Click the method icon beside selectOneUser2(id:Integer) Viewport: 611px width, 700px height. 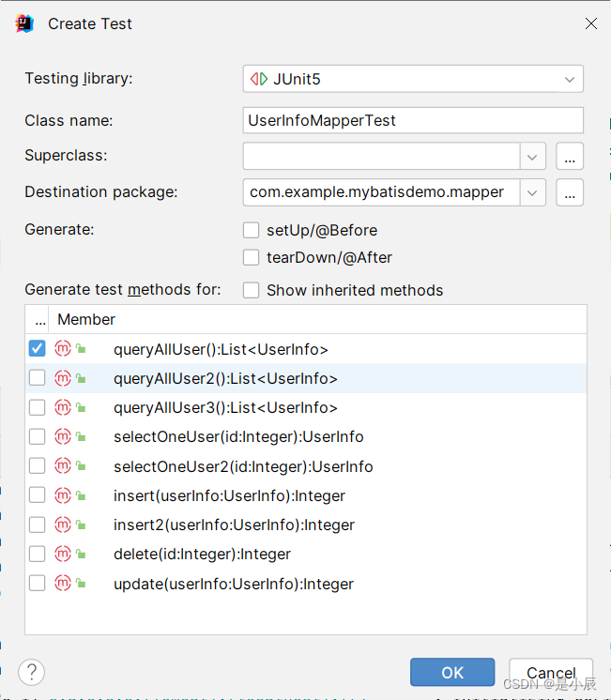tap(63, 466)
